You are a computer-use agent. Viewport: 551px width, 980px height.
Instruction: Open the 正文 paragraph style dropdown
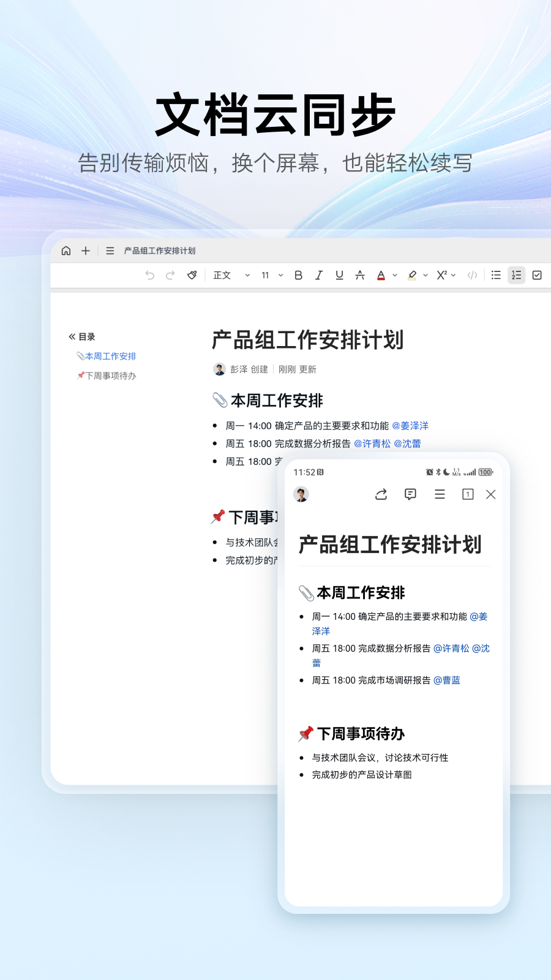click(x=231, y=276)
